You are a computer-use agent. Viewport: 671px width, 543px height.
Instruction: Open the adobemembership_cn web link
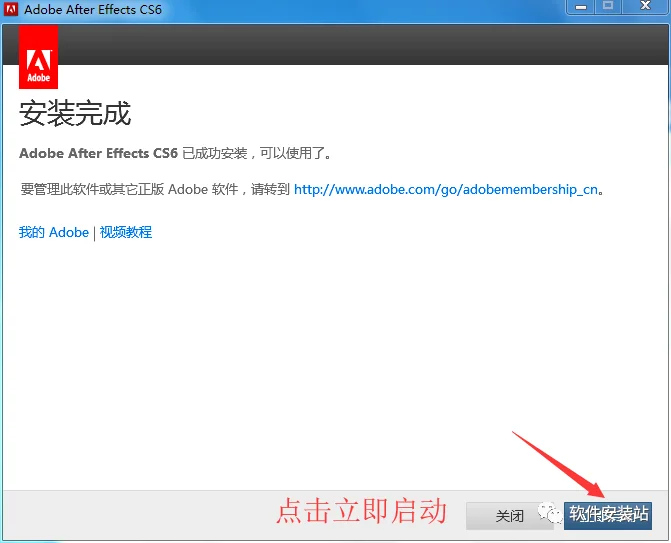(445, 189)
